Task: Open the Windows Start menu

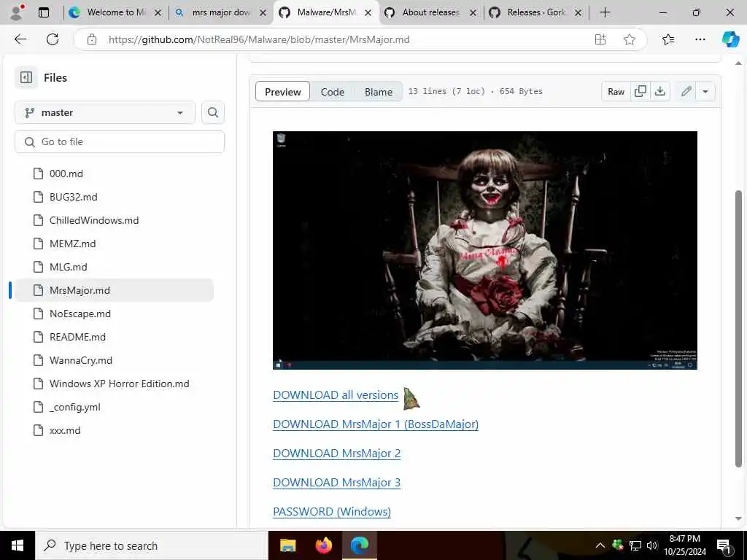Action: click(18, 545)
